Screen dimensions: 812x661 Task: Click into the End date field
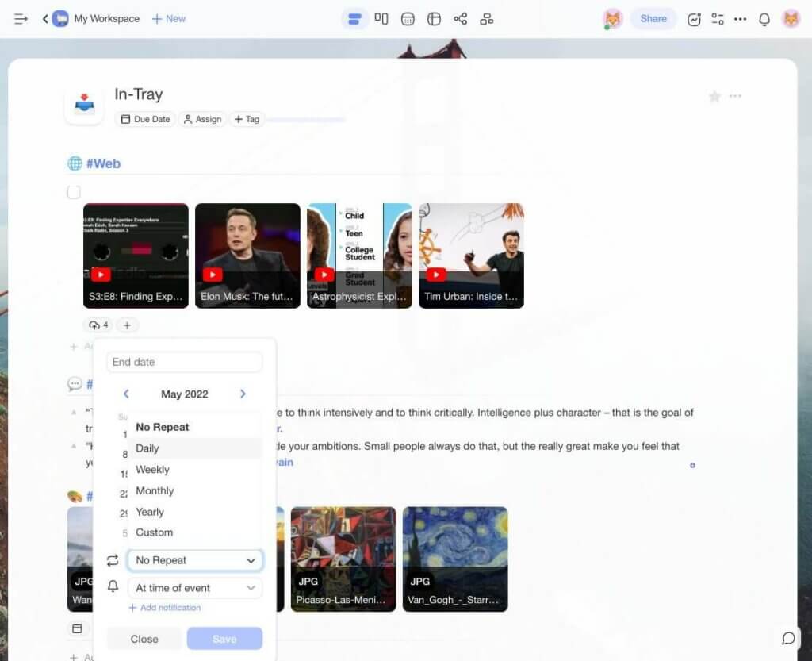[184, 362]
